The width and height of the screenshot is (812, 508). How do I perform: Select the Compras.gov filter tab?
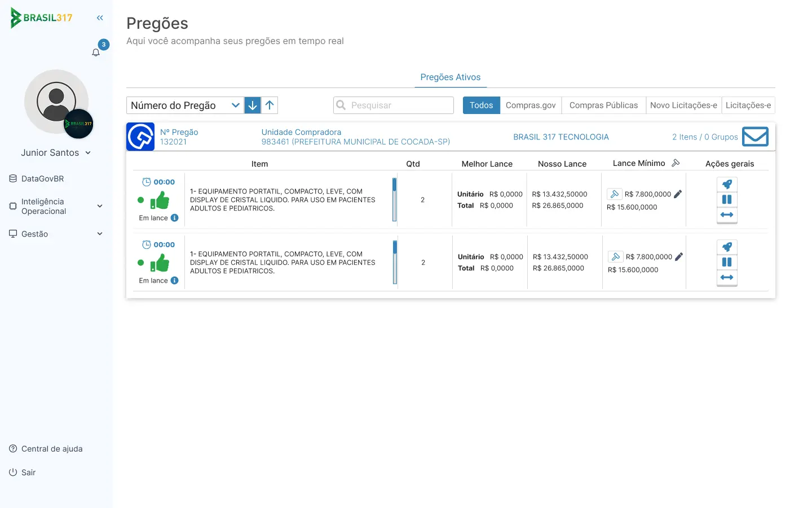pos(530,106)
